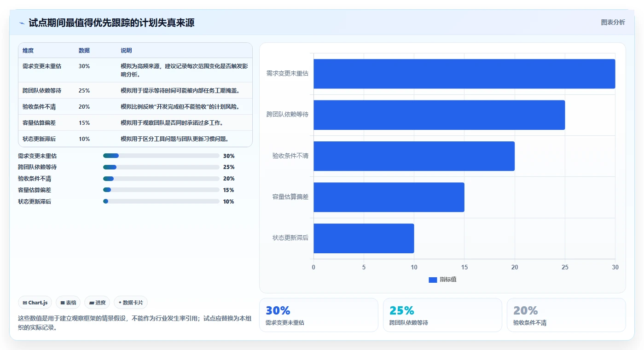Click the 验收条件不清 table row name
The width and height of the screenshot is (644, 350).
[39, 107]
